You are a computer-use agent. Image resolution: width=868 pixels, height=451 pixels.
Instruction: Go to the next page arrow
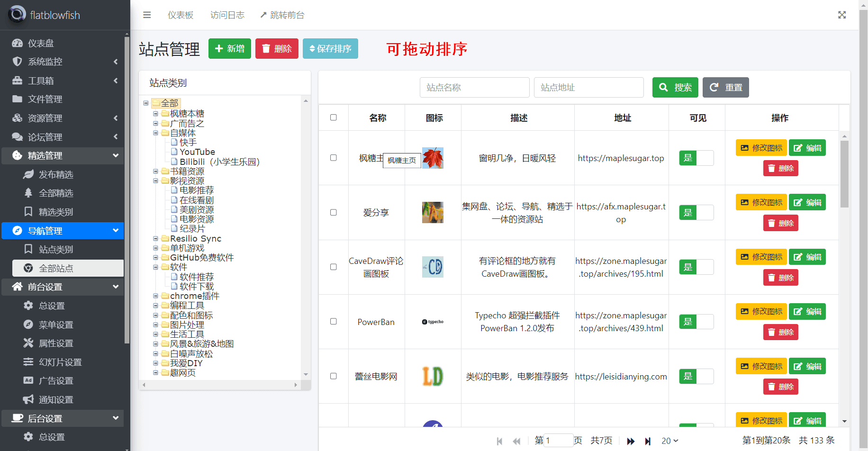point(631,441)
